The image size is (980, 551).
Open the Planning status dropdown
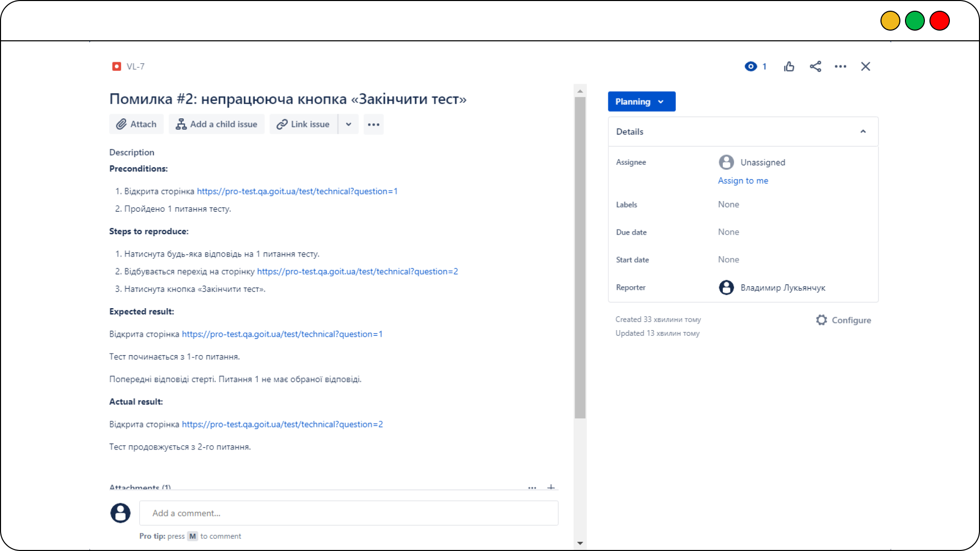coord(642,102)
